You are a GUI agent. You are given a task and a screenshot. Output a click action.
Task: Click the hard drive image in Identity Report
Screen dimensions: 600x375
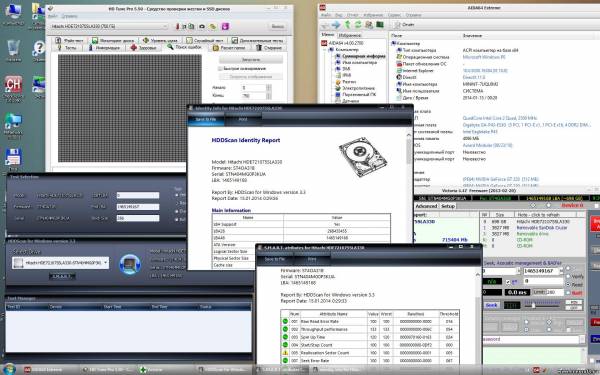[363, 157]
